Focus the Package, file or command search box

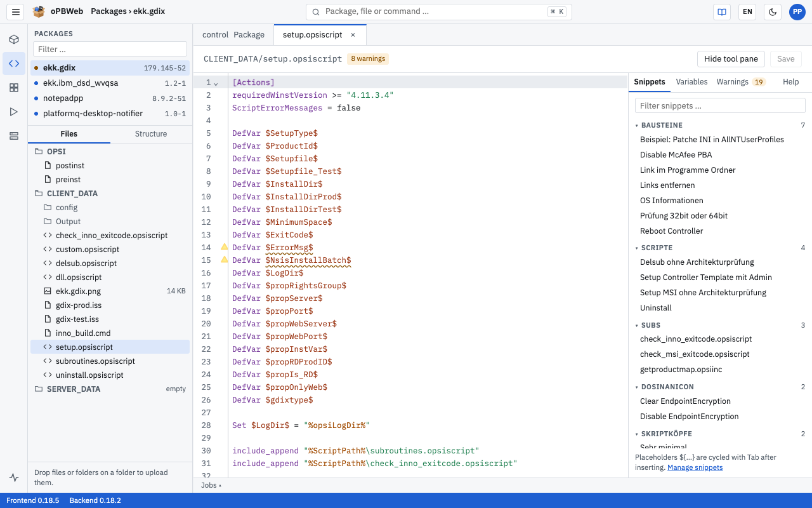coord(439,11)
